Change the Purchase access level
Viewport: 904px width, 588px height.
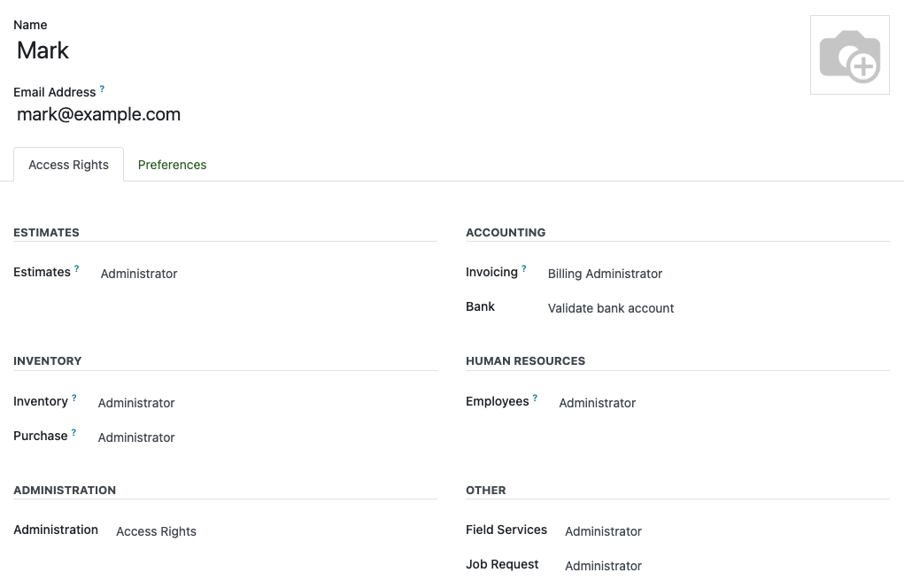pos(266,437)
